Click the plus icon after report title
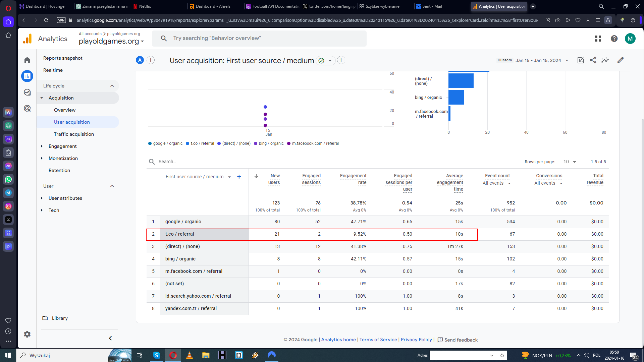Screen dimensions: 644x362 (x=341, y=60)
